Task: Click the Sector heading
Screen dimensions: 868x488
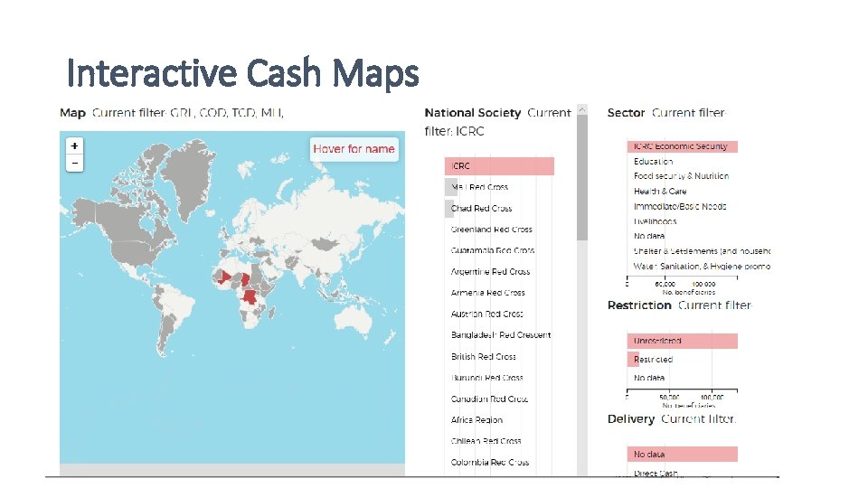Action: pyautogui.click(x=626, y=113)
